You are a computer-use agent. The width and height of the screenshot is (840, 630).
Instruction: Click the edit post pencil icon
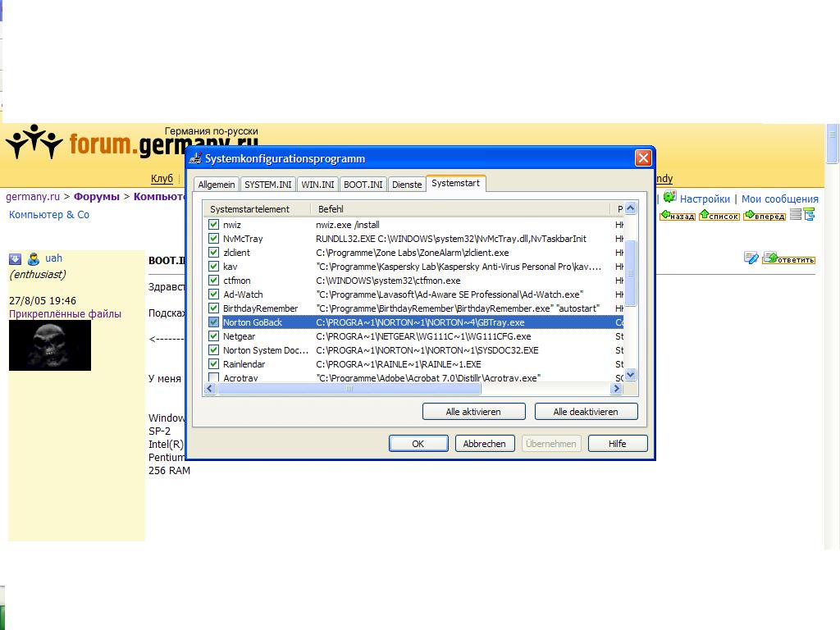click(x=751, y=258)
